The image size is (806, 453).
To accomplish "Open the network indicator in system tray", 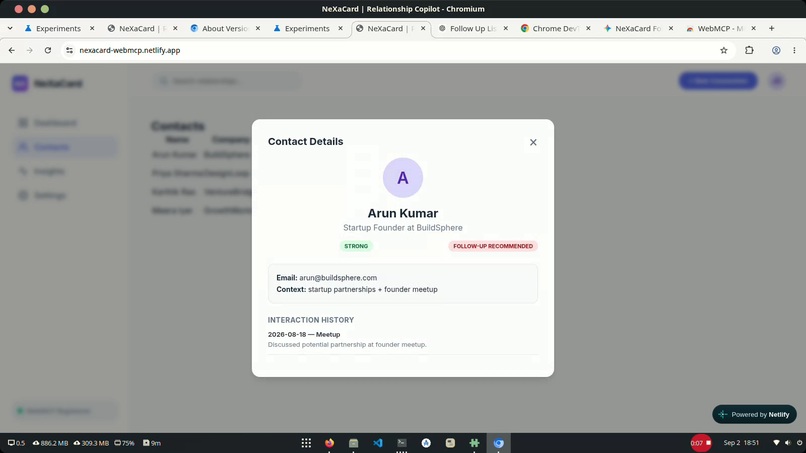I will [x=776, y=443].
